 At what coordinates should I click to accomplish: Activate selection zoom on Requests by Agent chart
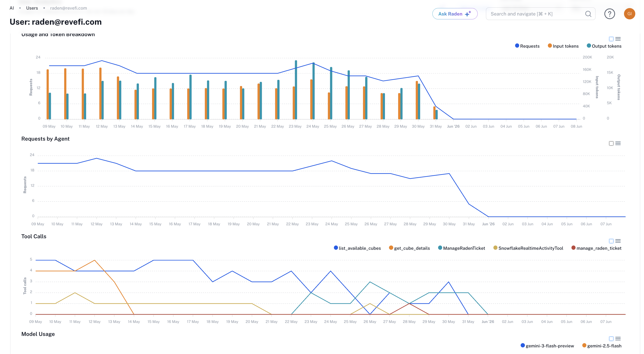(611, 143)
